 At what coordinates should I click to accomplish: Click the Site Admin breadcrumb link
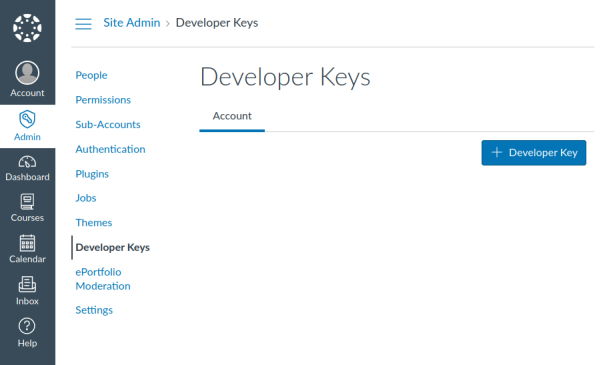(132, 23)
